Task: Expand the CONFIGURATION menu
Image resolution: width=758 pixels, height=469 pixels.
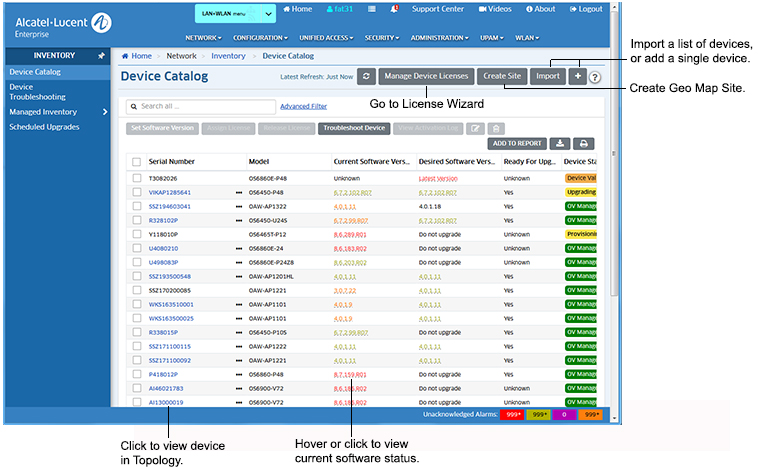Action: 260,38
